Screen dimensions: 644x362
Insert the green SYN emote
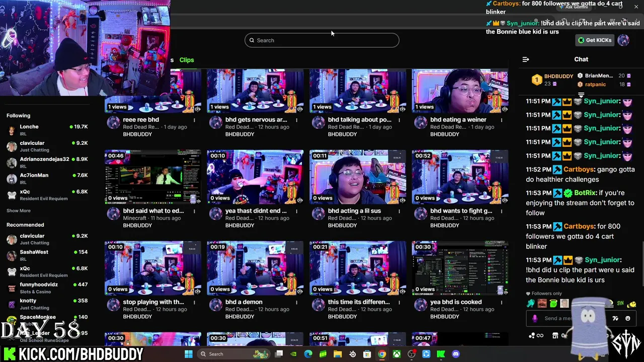point(620,303)
